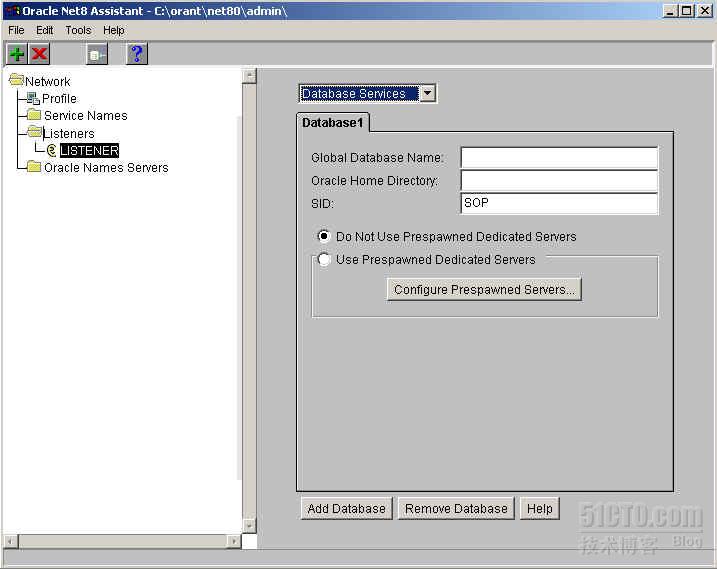
Task: Click the Test Service toolbar icon
Action: [x=97, y=54]
